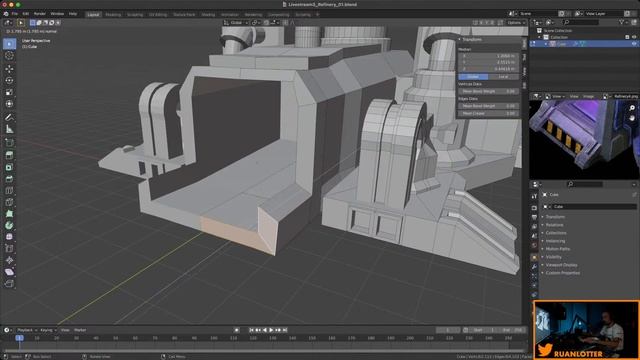Toggle pin icon in Properties editor

click(x=634, y=195)
